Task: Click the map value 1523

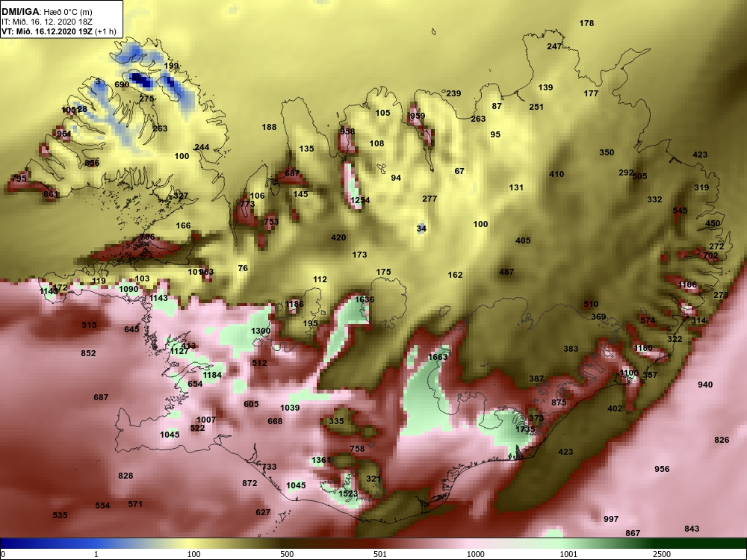Action: (x=348, y=494)
